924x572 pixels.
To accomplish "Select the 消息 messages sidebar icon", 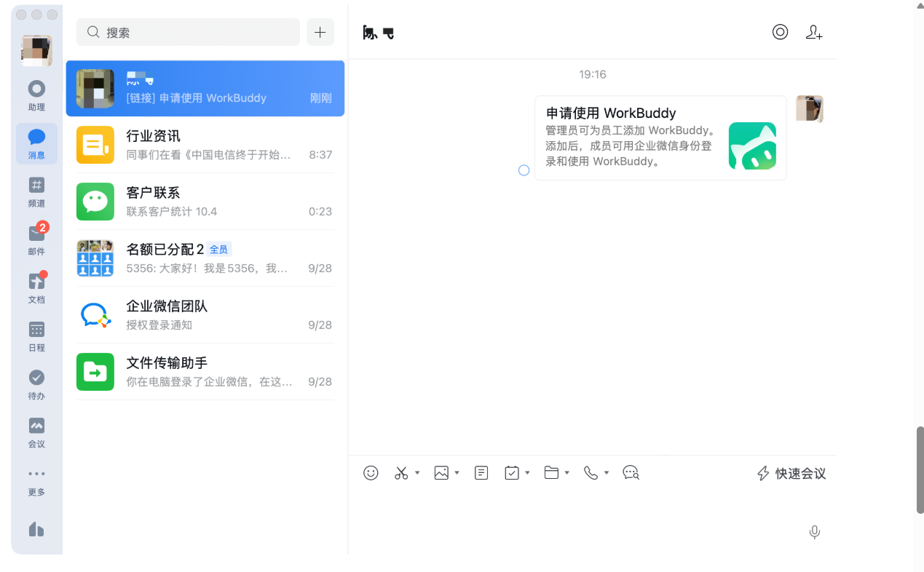I will (36, 143).
